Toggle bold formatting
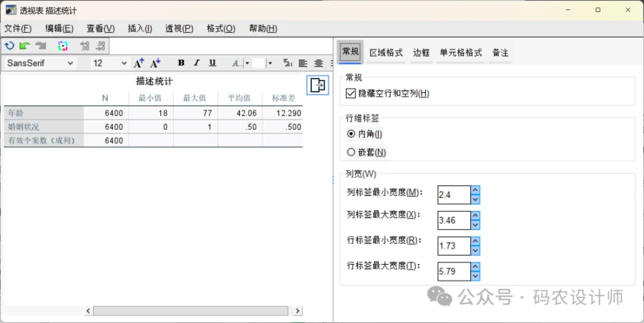This screenshot has width=644, height=323. (181, 63)
